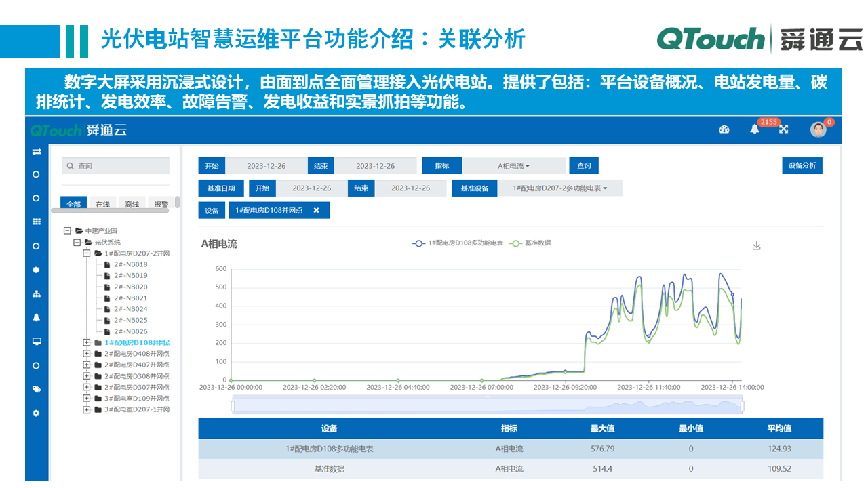Click the bell icon showing 2155 notifications
The width and height of the screenshot is (868, 488).
754,129
